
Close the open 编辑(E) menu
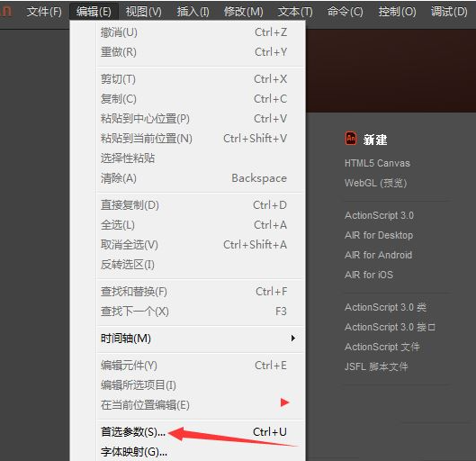tap(94, 12)
